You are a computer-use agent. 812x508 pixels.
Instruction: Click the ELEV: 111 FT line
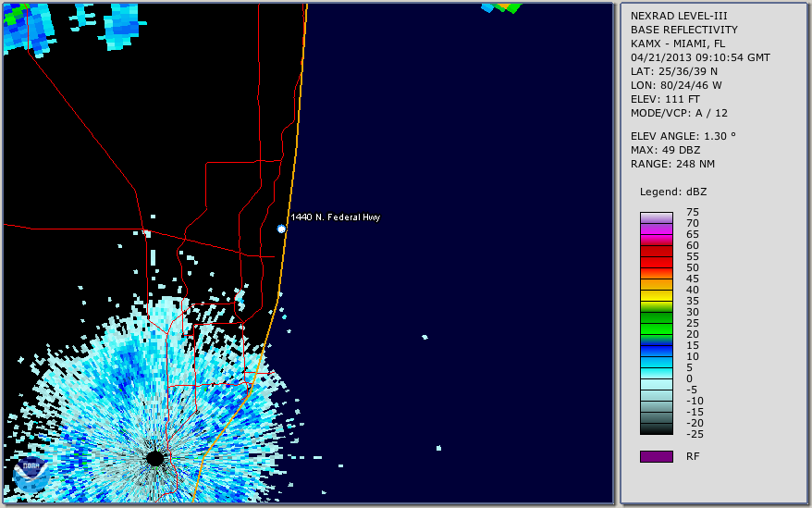665,99
